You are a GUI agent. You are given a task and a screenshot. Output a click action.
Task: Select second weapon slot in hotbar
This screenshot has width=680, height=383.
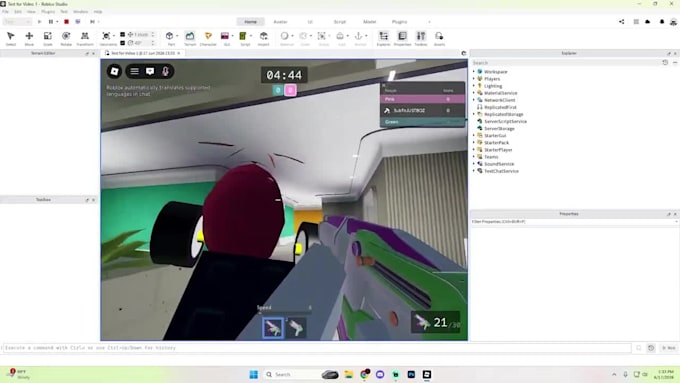(296, 328)
